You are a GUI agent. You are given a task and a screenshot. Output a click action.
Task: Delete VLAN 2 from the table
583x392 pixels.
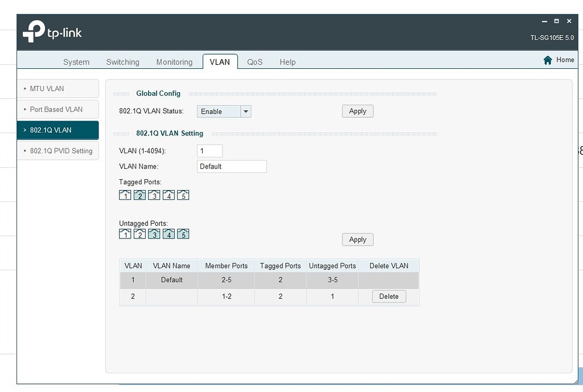point(388,296)
